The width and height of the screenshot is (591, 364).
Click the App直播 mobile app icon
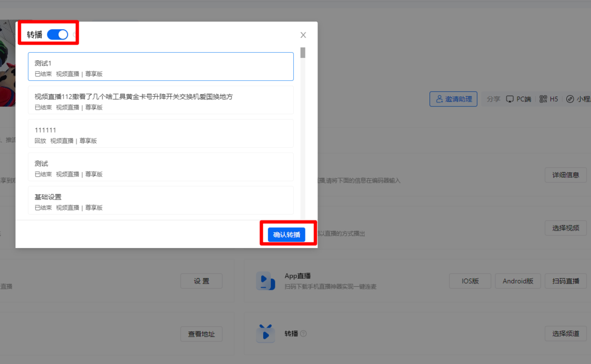(266, 281)
